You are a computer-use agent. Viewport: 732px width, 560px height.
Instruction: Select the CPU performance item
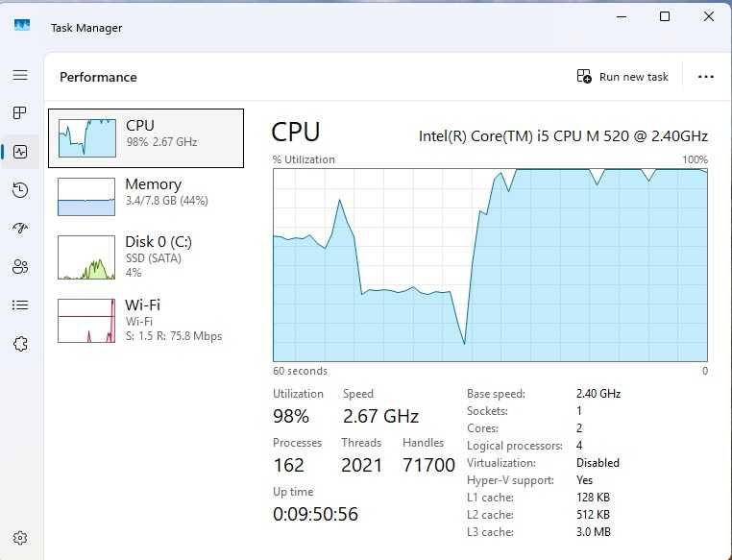coord(146,138)
